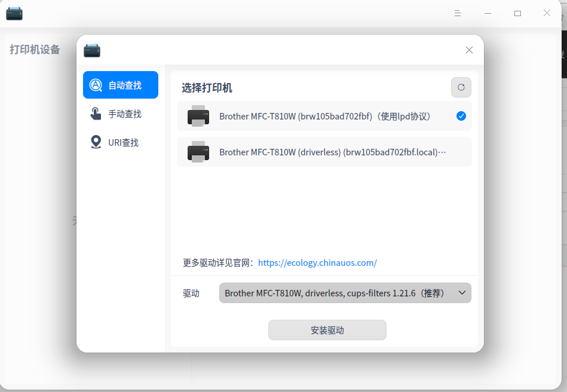Screen dimensions: 567x392
Task: Click the chevron on the driver combo box
Action: (461, 293)
